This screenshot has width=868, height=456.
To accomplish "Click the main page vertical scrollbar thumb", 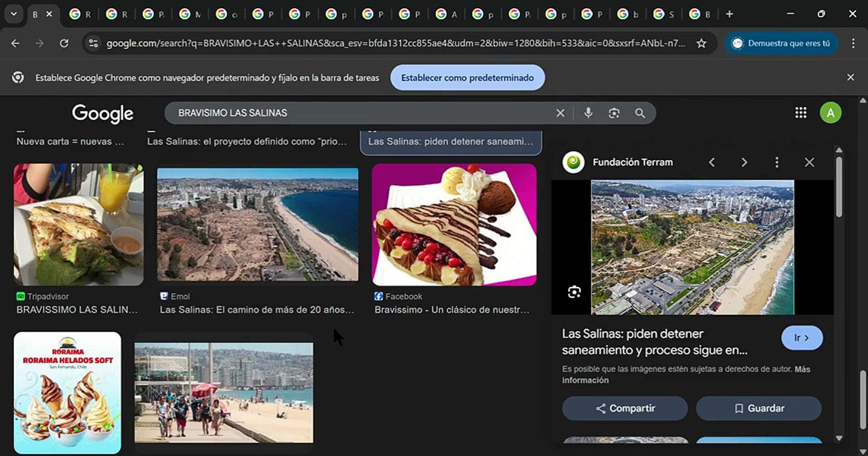I will (862, 398).
